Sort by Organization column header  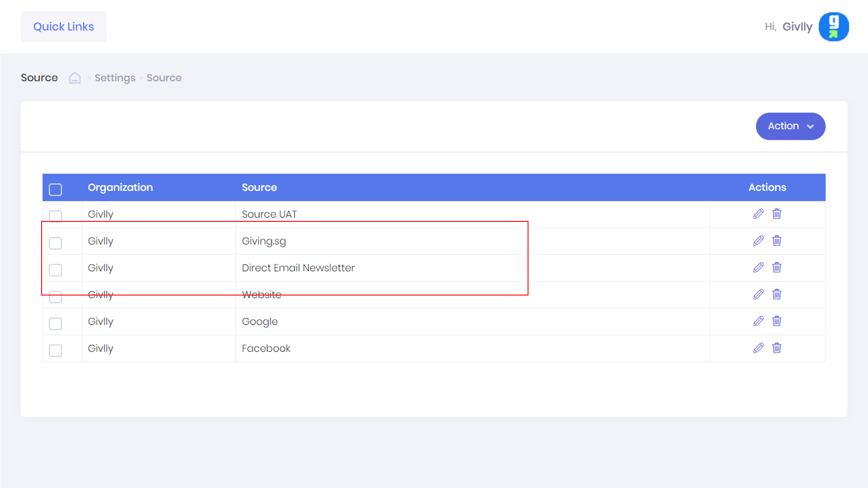pos(120,187)
